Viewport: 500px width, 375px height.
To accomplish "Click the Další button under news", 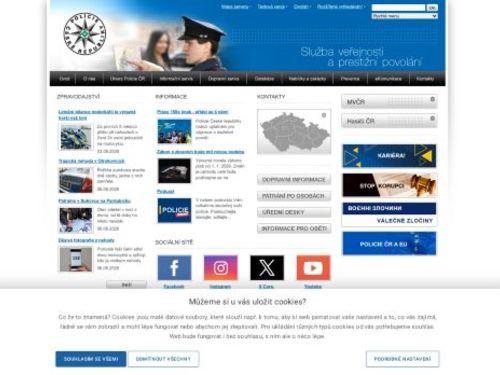I will 126,285.
